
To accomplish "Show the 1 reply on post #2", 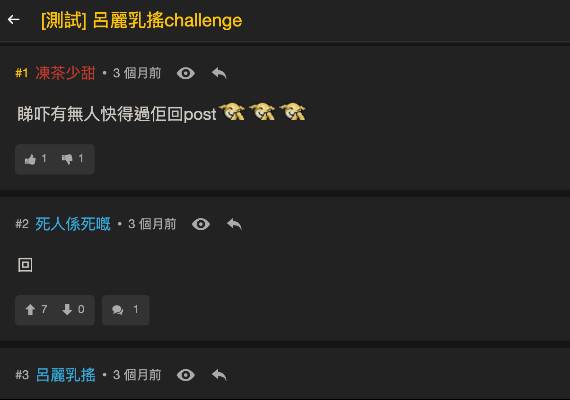I will (126, 310).
